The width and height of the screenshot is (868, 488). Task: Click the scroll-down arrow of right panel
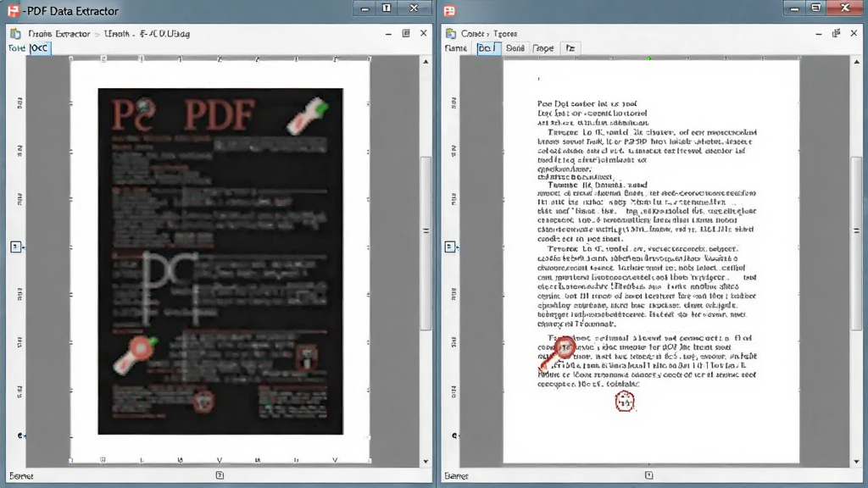(856, 462)
